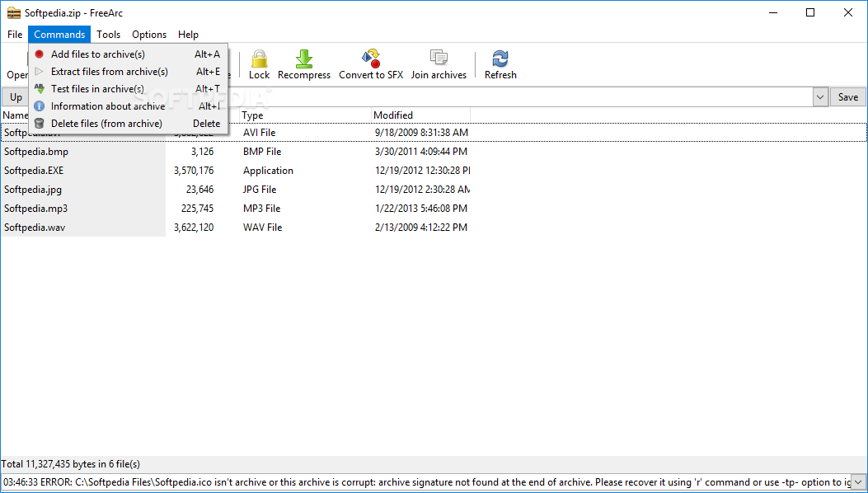
Task: Choose Test files in archive(s)
Action: coord(129,89)
